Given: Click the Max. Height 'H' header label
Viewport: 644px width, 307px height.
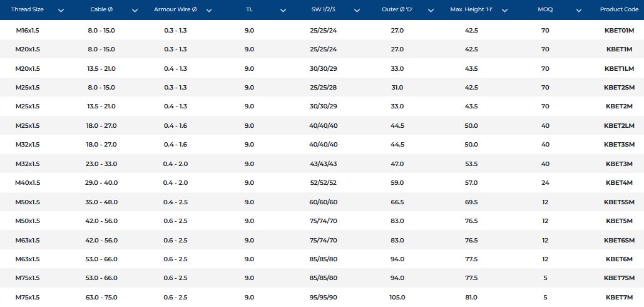Looking at the screenshot, I should [471, 9].
